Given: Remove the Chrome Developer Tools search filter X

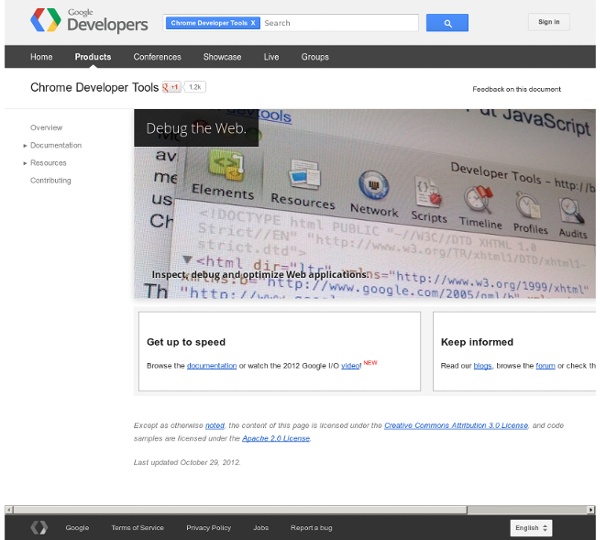Looking at the screenshot, I should pyautogui.click(x=253, y=23).
